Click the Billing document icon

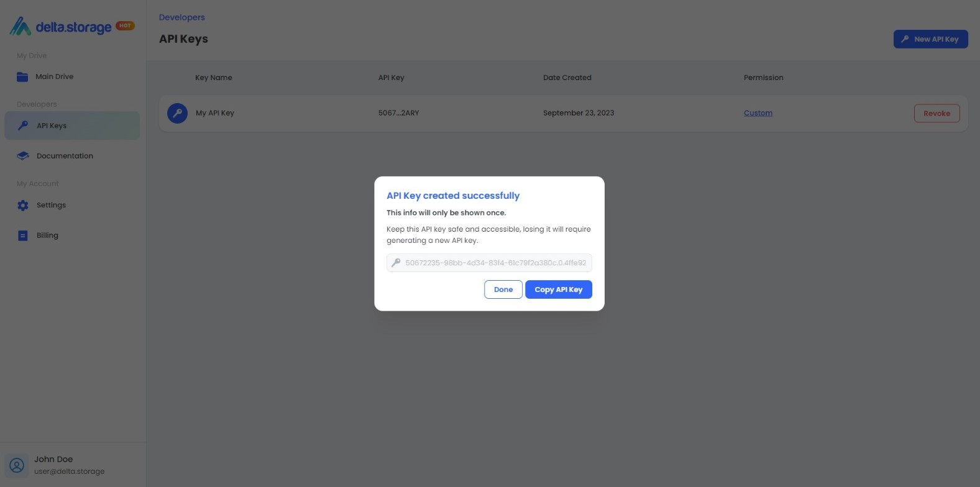23,235
